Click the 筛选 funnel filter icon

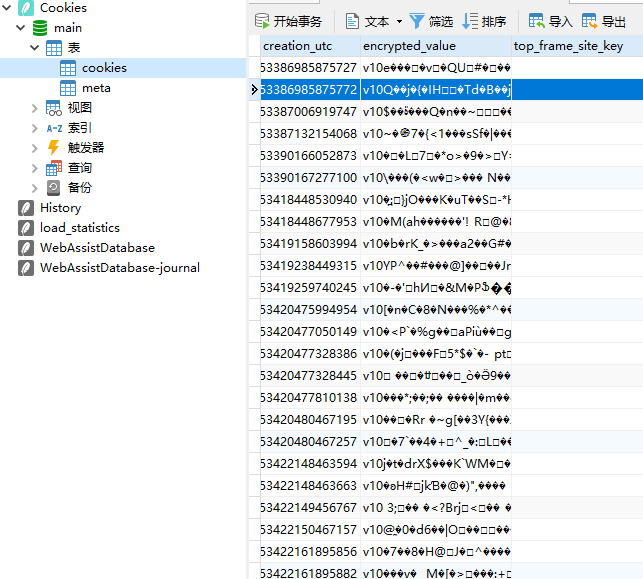(x=417, y=21)
